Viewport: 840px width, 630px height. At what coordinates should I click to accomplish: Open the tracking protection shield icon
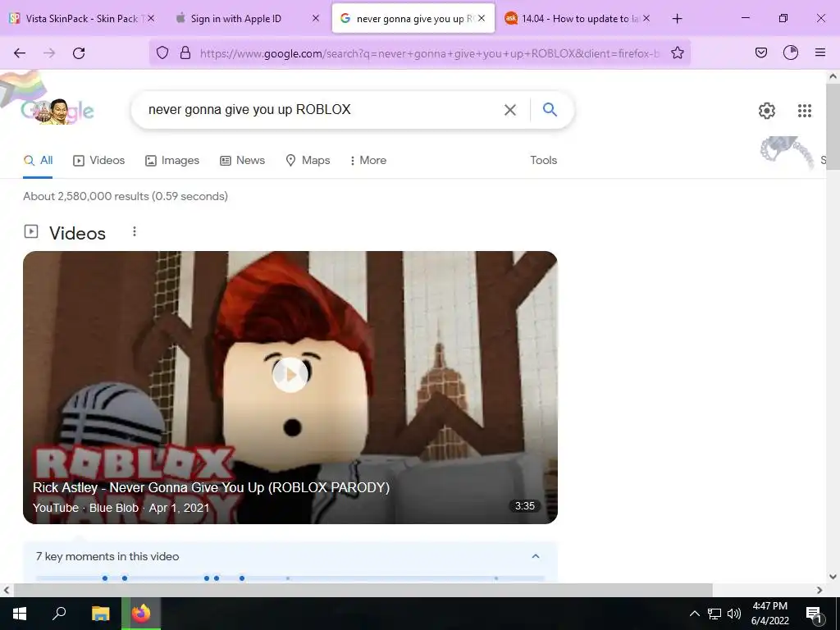162,52
